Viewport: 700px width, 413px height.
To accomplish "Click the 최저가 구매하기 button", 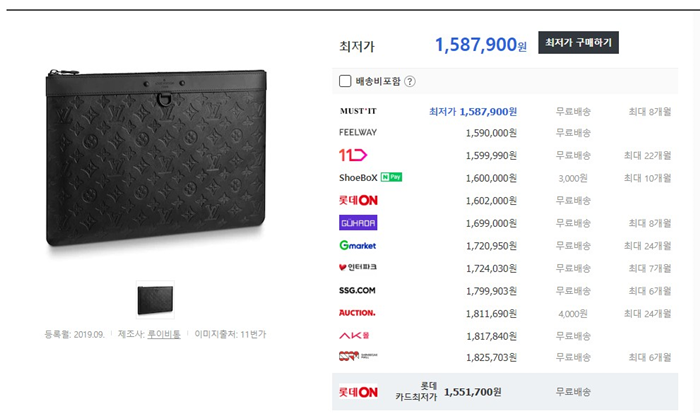I will click(579, 42).
